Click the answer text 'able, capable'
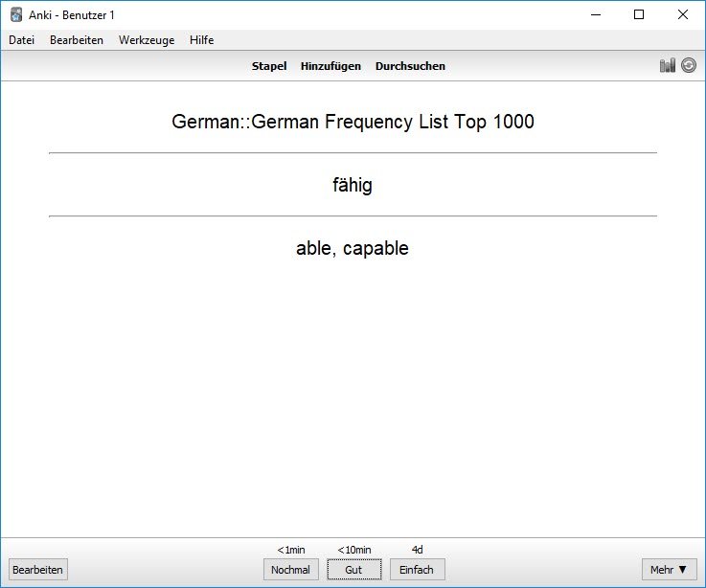The image size is (706, 588). click(x=353, y=248)
